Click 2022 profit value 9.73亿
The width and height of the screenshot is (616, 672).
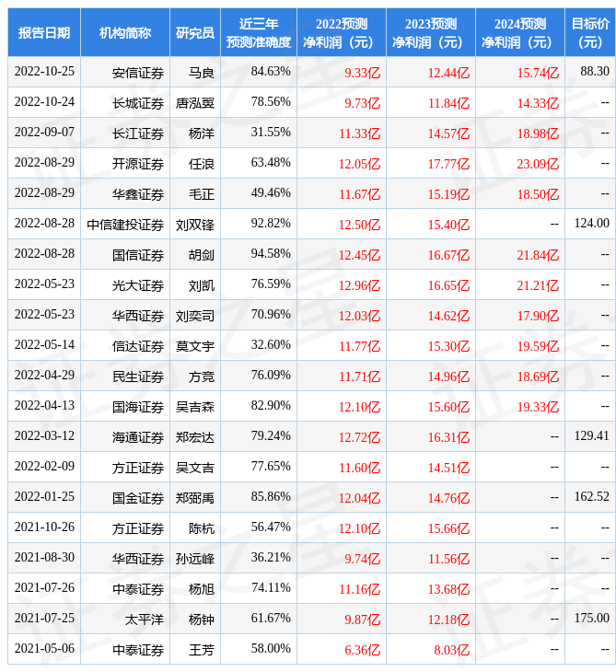point(362,103)
